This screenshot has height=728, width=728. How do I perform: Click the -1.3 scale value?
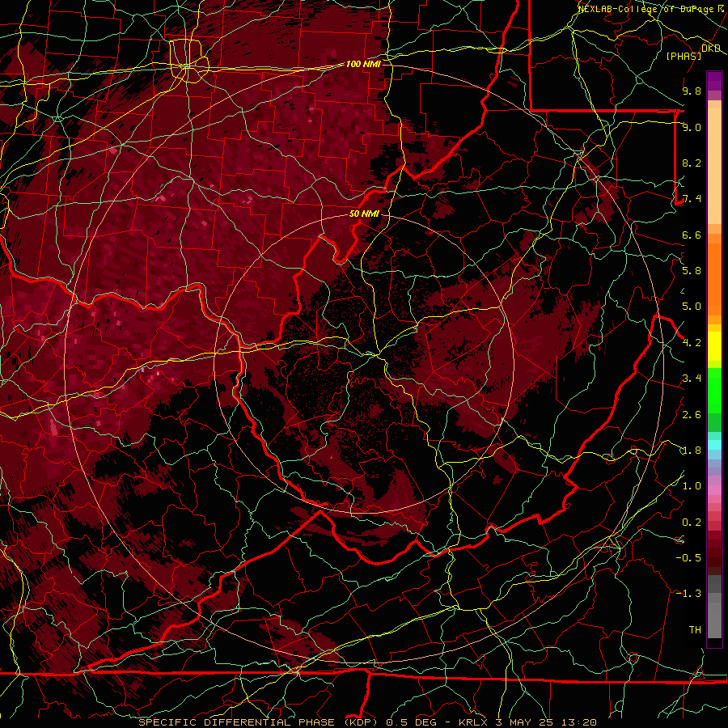pyautogui.click(x=688, y=594)
